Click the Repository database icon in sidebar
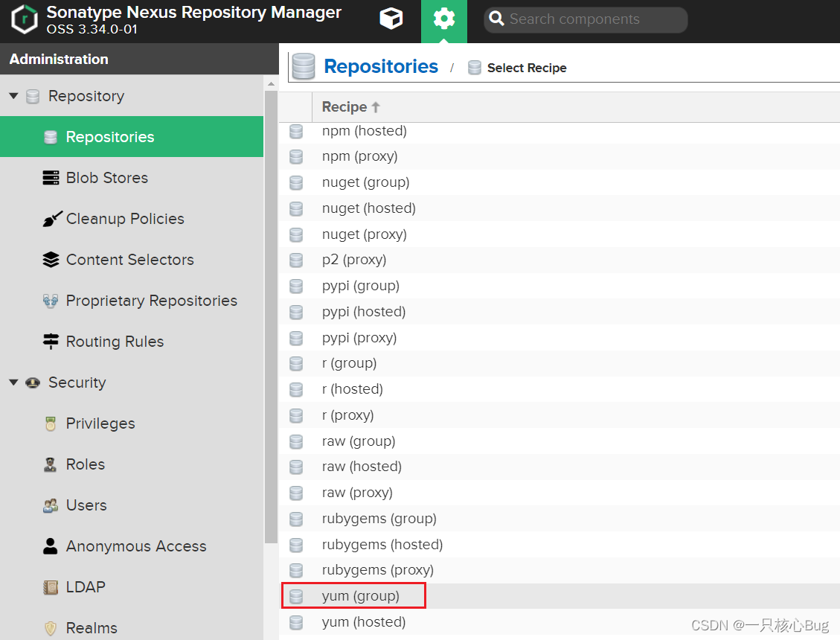Screen dimensions: 840x640 [33, 96]
